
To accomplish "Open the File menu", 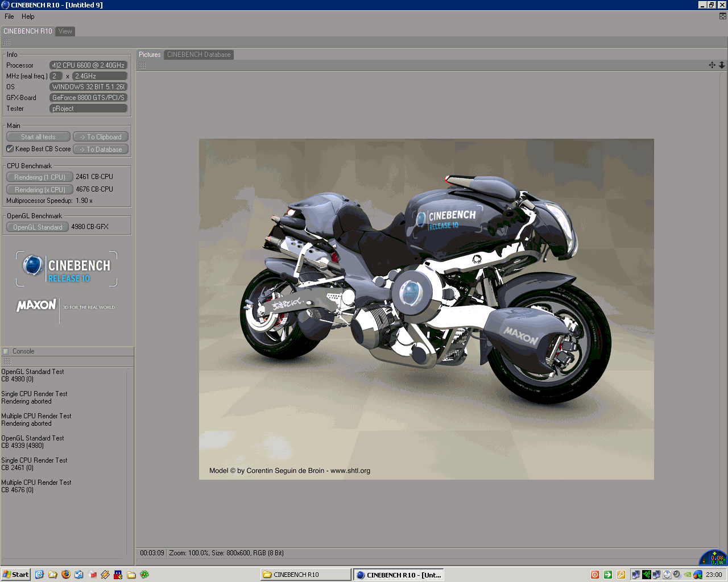I will [x=9, y=16].
